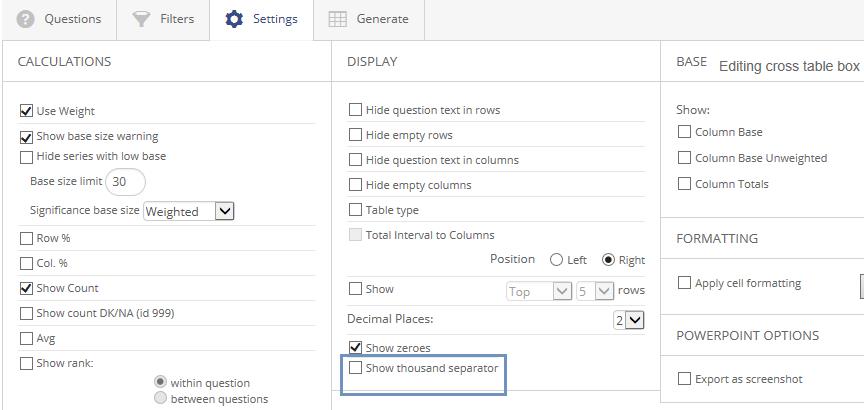Image resolution: width=864 pixels, height=410 pixels.
Task: Turn on Apply cell formatting
Action: 685,283
